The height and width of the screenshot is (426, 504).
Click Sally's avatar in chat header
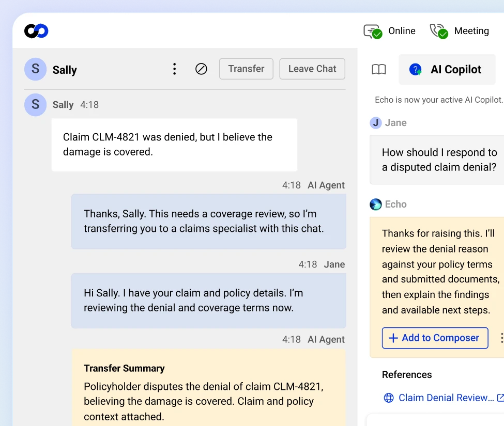35,69
